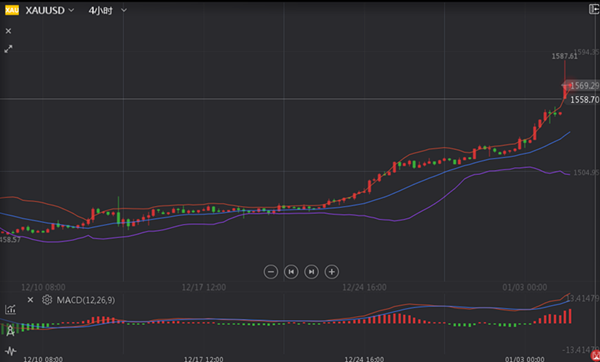The width and height of the screenshot is (600, 362).
Task: Click the 13.41479 MACD scale value
Action: point(582,298)
